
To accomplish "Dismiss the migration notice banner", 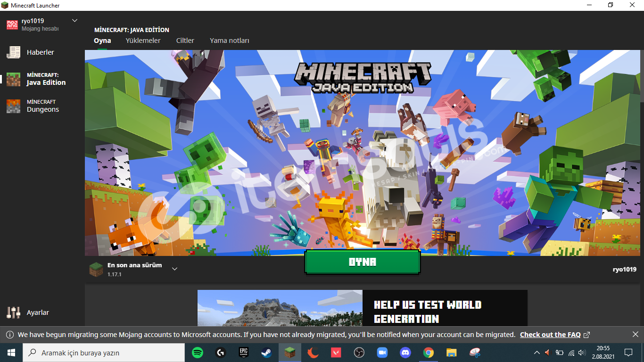I will (x=635, y=334).
